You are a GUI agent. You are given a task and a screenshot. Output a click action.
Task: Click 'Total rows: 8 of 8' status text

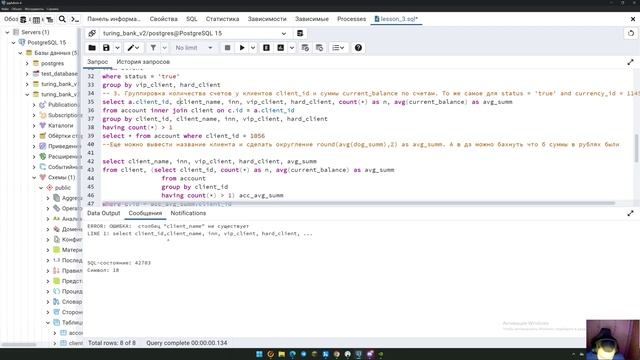(x=112, y=343)
